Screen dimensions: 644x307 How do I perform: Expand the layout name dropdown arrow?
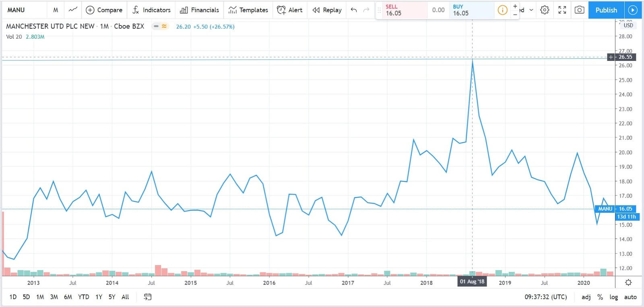tap(531, 10)
